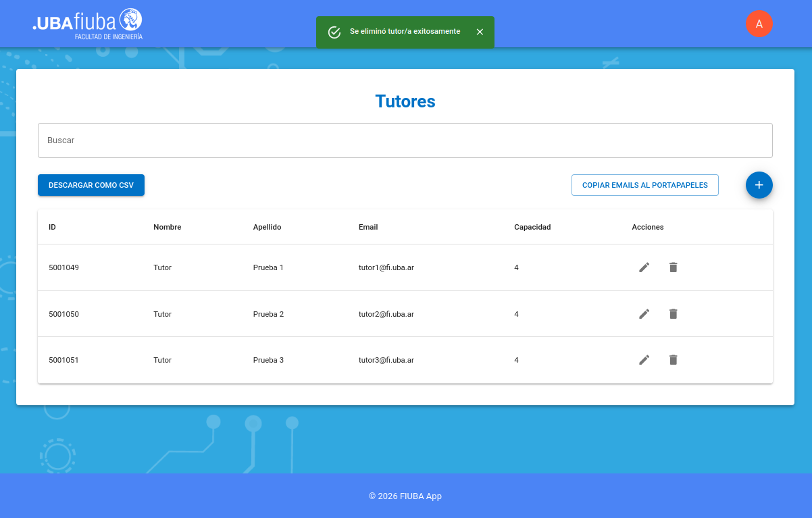Add a new tutor with the plus button
Screen dimensions: 812x518
[x=759, y=185]
